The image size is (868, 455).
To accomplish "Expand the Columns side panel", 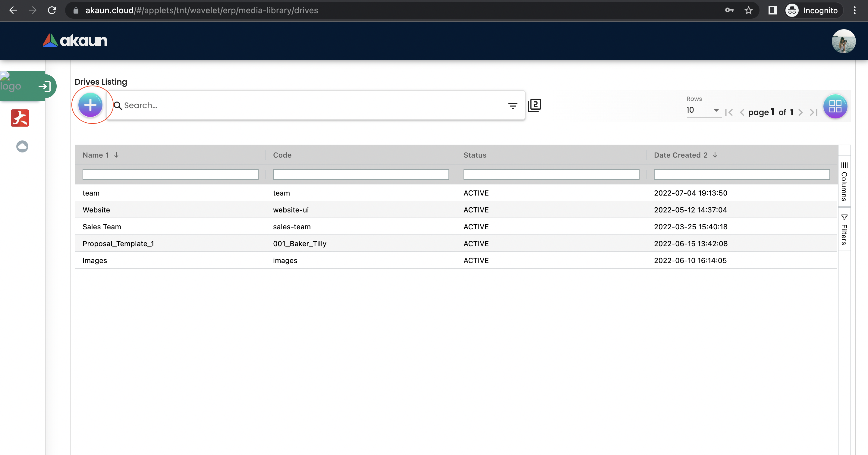I will [844, 181].
